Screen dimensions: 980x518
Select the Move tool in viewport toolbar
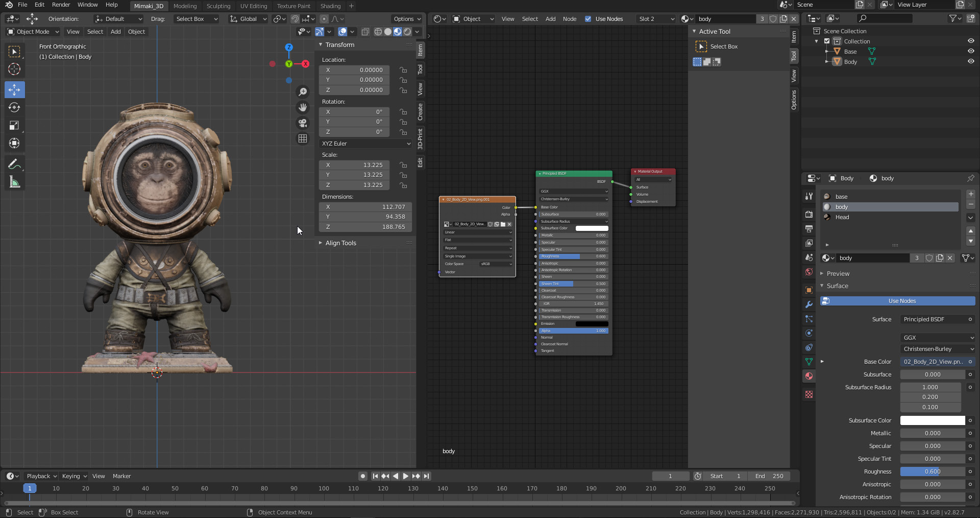tap(14, 90)
